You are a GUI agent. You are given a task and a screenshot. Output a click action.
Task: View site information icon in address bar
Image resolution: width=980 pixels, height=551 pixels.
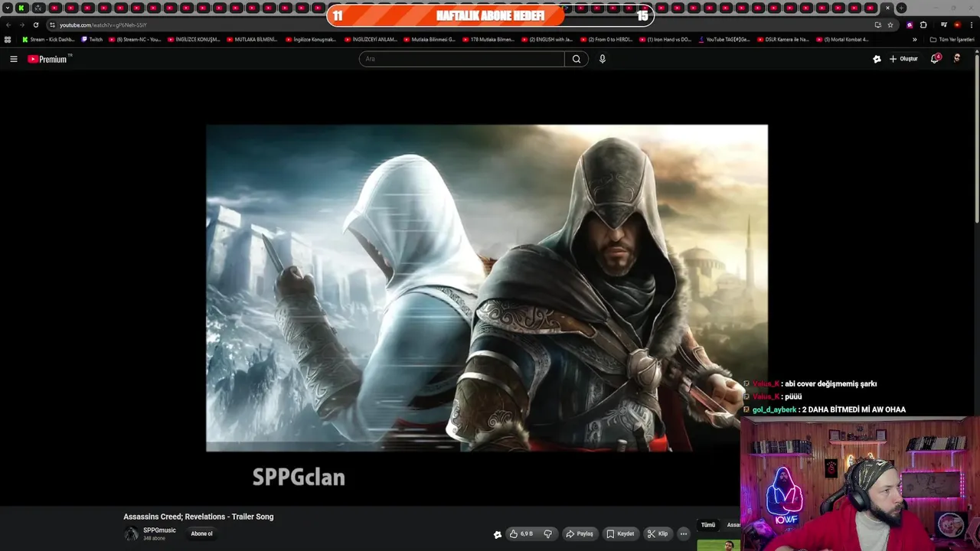52,24
